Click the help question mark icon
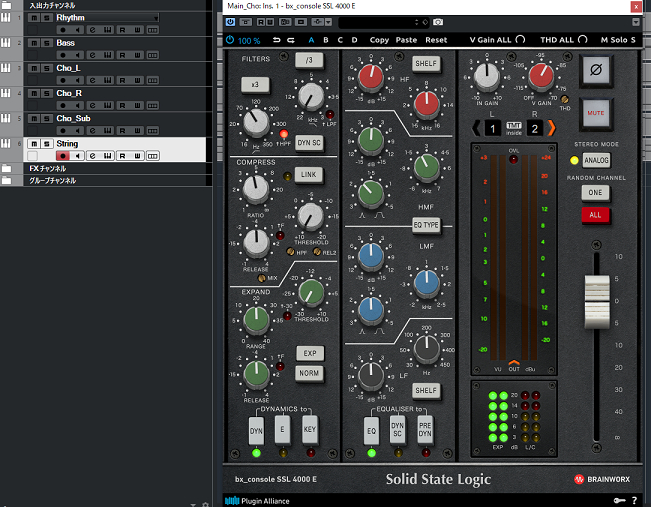 [634, 500]
